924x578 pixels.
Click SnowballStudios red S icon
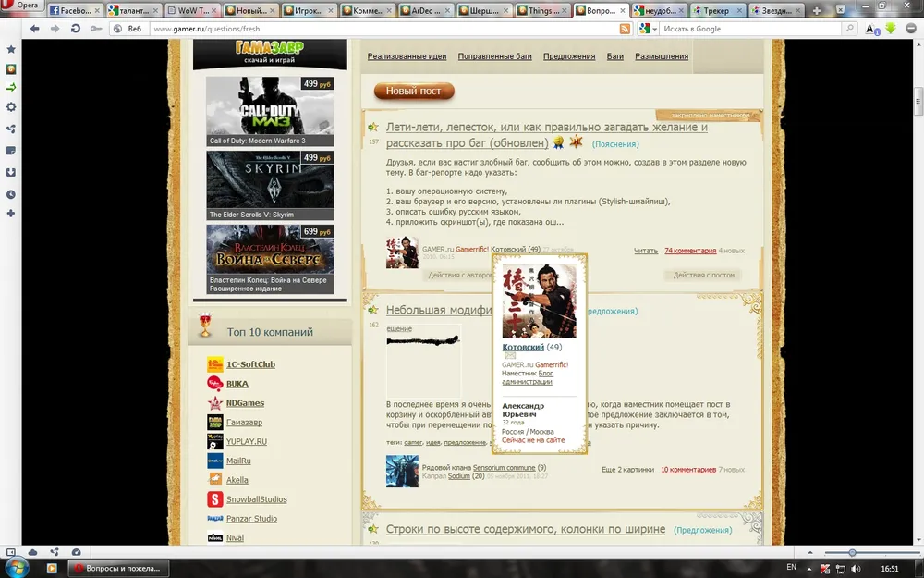coord(215,499)
